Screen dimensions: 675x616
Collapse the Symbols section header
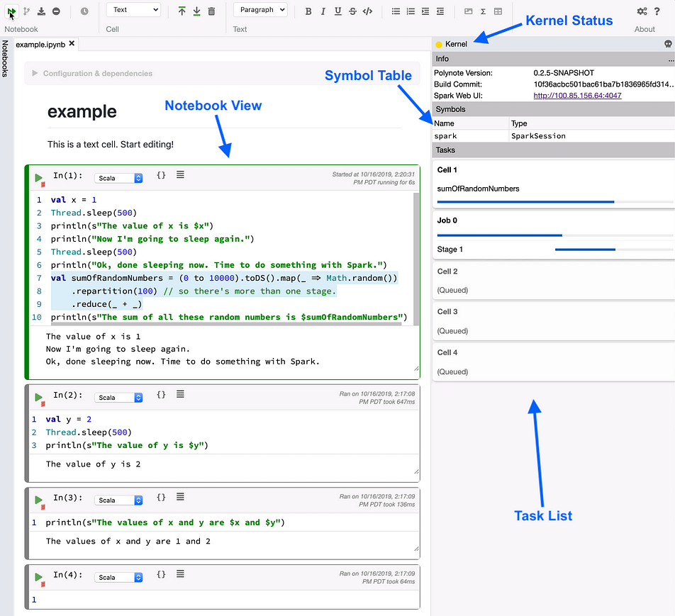point(553,109)
